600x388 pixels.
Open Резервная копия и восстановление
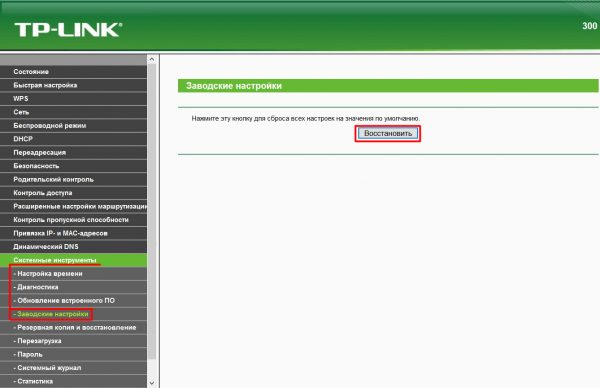click(x=73, y=328)
